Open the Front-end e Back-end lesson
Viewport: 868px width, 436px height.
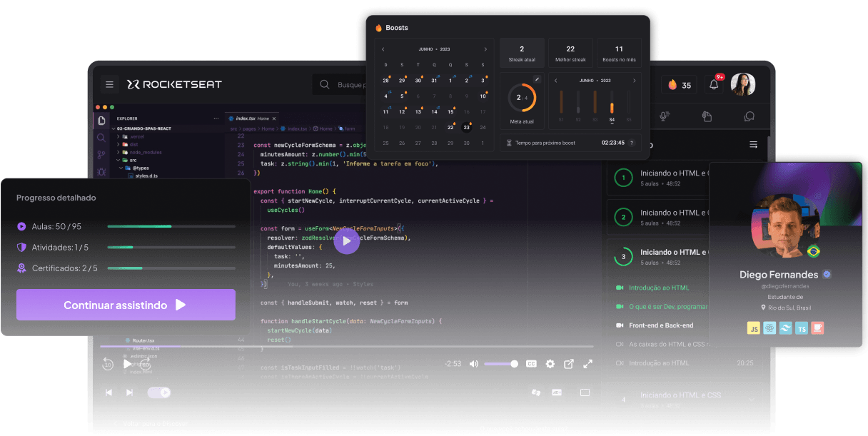(x=660, y=325)
